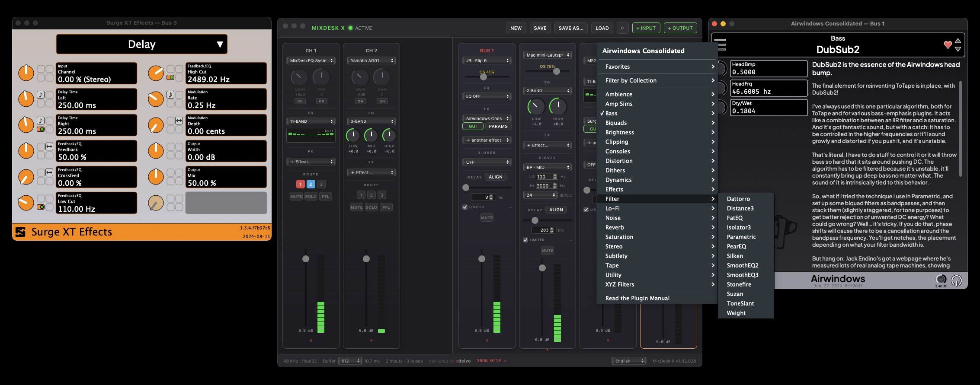Open the Delay effect type dropdown

click(142, 44)
